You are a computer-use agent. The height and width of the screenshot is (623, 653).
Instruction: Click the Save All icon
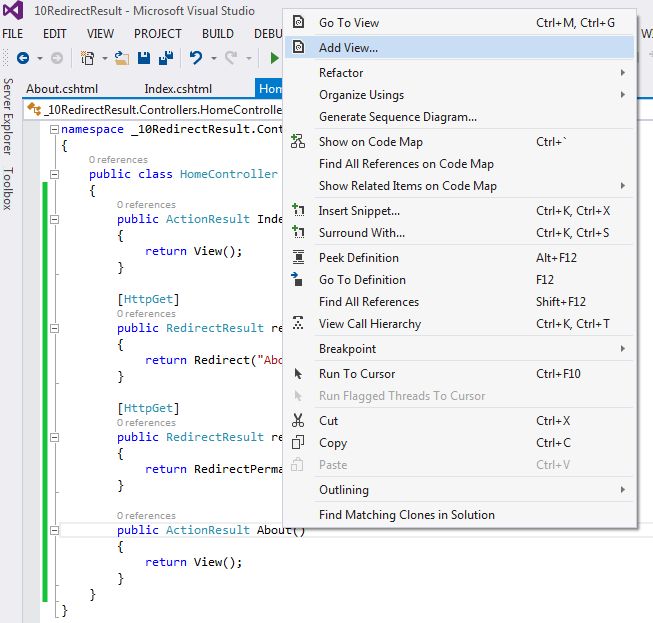(x=165, y=59)
